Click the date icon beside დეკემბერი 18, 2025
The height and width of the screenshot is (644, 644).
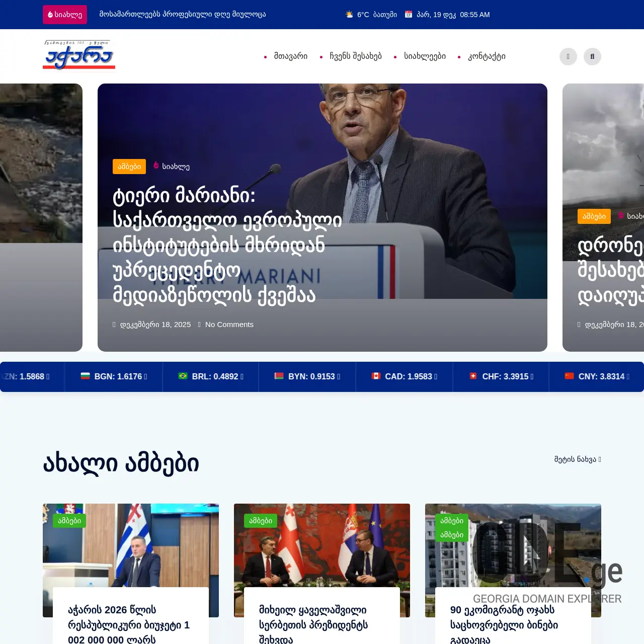coord(115,325)
